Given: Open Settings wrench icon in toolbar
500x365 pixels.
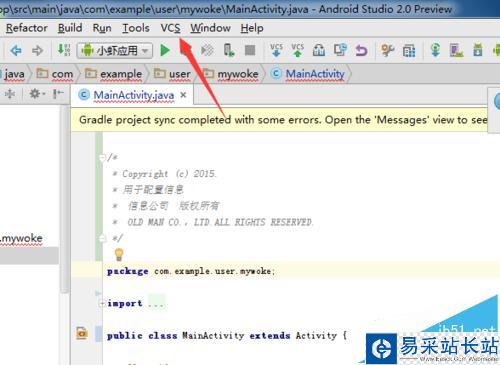Looking at the screenshot, I should point(387,50).
